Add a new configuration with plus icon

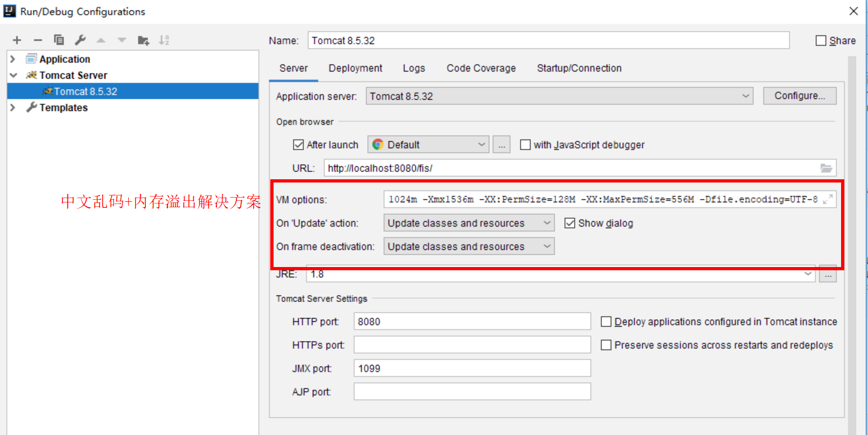[17, 40]
